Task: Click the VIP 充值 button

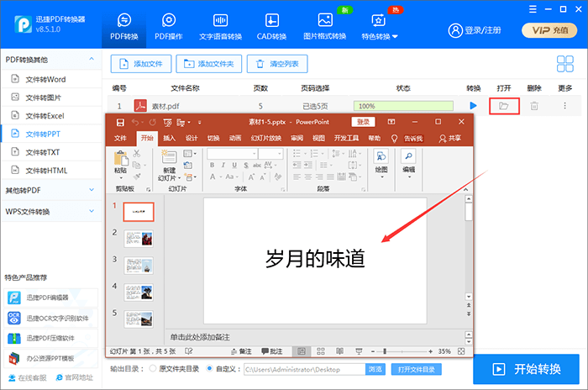Action: (549, 30)
